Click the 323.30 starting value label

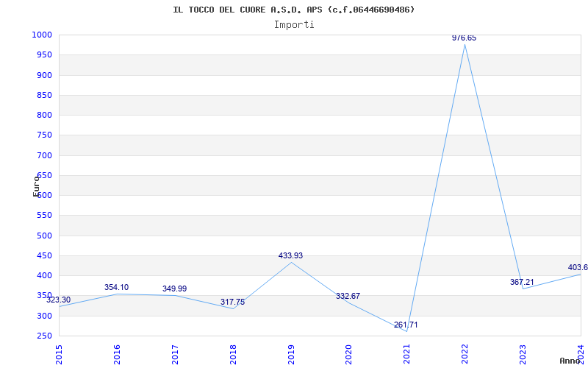59,300
